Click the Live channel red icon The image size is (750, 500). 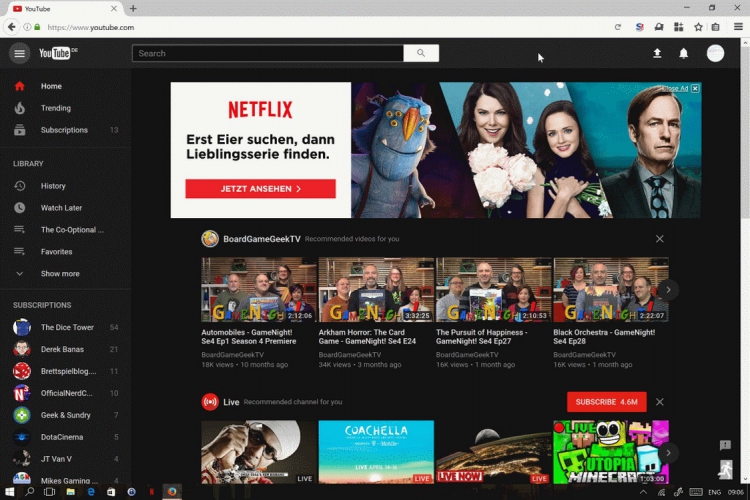point(210,402)
